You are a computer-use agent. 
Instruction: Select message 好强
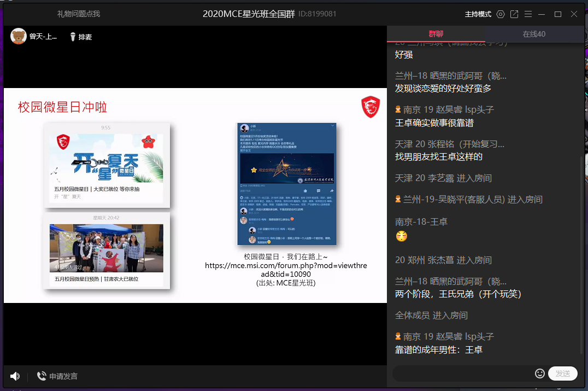403,55
